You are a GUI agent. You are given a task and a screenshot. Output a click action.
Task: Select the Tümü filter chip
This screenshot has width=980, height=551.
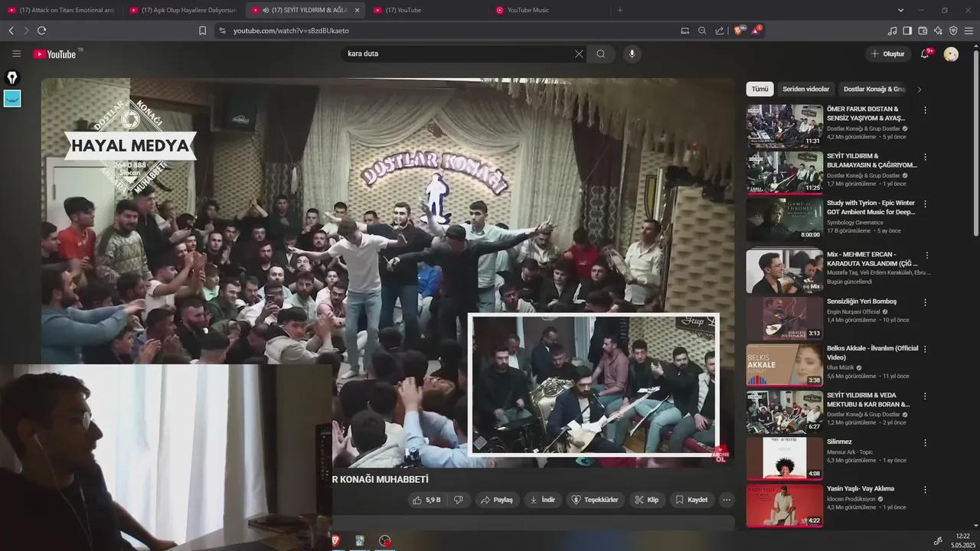click(x=759, y=89)
